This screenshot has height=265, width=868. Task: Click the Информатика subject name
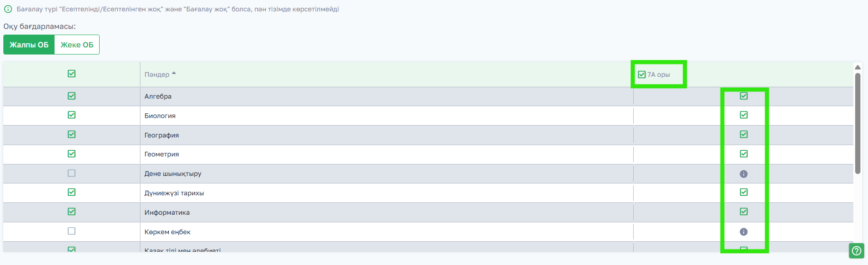click(167, 212)
